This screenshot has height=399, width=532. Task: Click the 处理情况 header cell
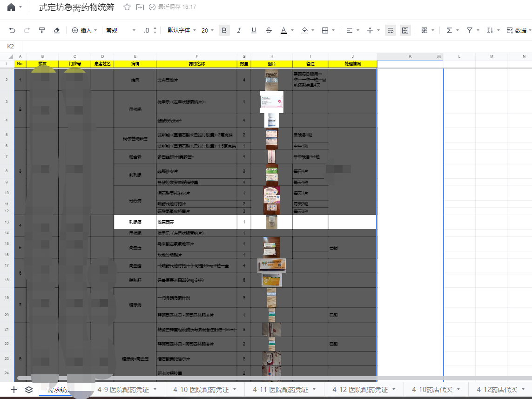click(352, 64)
